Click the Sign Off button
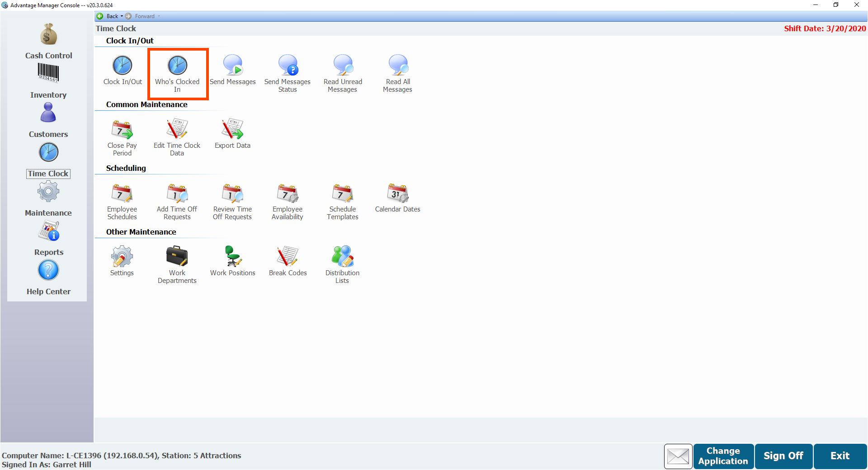Image resolution: width=868 pixels, height=470 pixels. click(783, 456)
